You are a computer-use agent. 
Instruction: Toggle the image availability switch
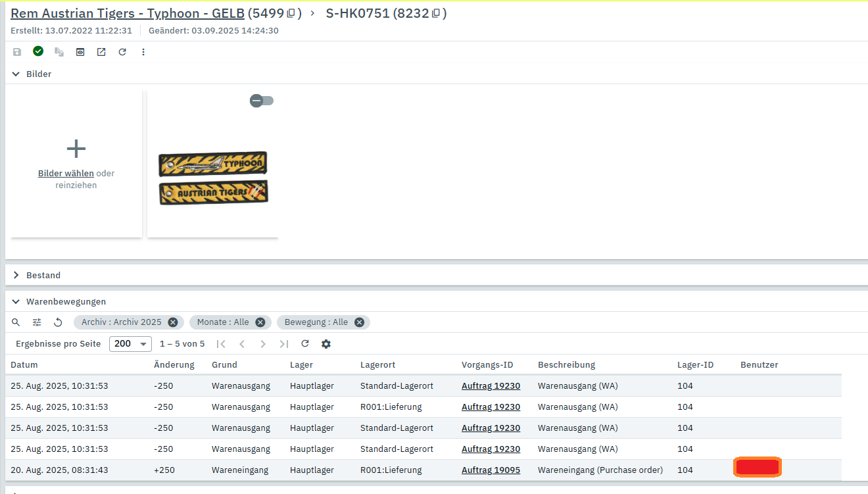(x=262, y=101)
